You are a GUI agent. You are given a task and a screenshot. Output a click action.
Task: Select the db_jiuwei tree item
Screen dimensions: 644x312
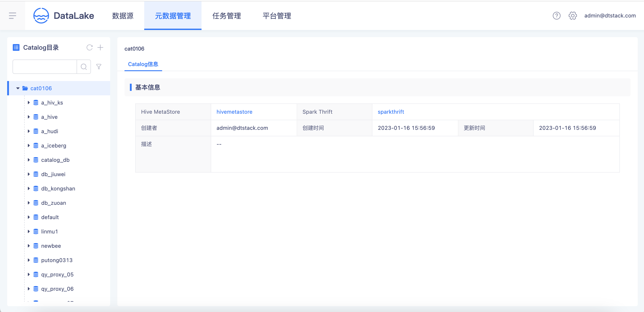[53, 174]
